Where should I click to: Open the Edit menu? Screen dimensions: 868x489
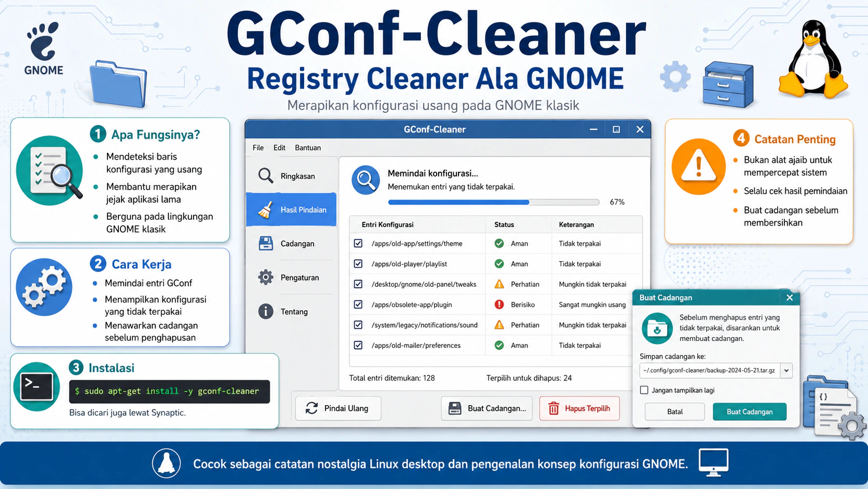[279, 148]
